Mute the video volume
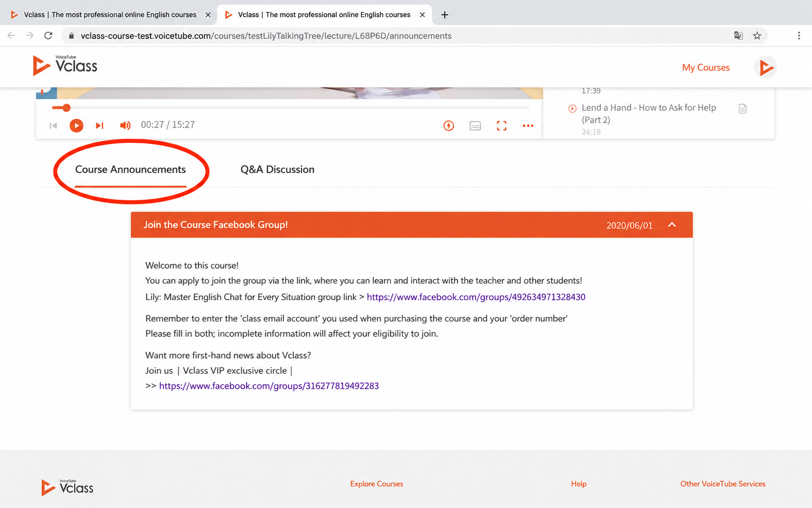 point(125,125)
